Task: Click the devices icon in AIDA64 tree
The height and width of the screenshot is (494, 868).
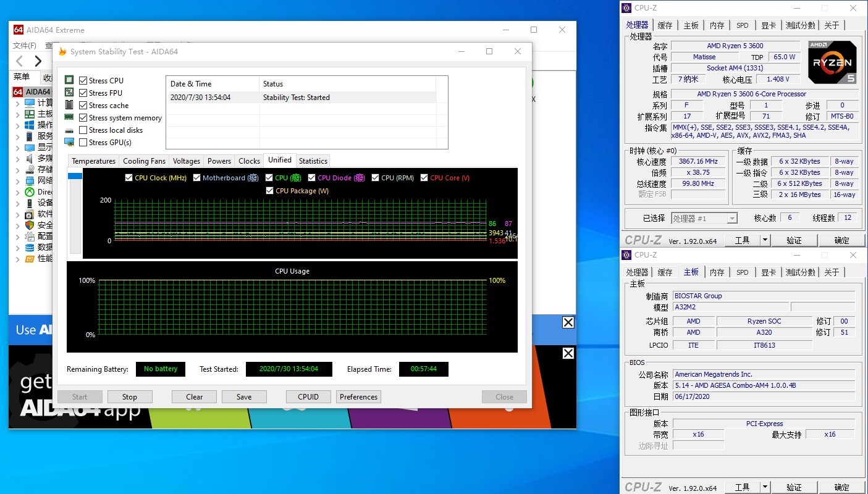Action: point(30,203)
